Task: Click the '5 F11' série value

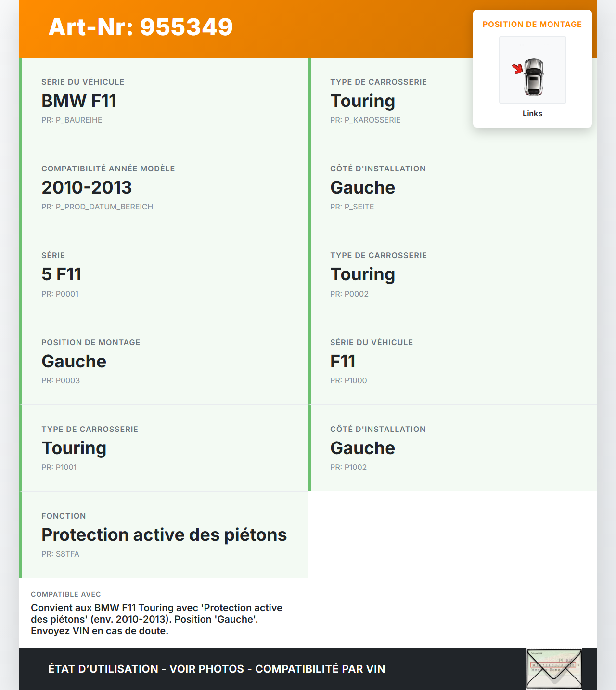Action: (62, 274)
